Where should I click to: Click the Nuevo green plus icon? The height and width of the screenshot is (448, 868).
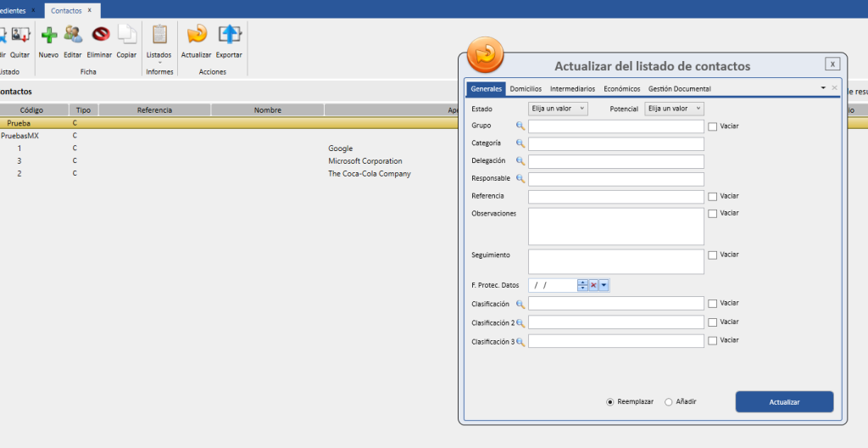click(48, 35)
